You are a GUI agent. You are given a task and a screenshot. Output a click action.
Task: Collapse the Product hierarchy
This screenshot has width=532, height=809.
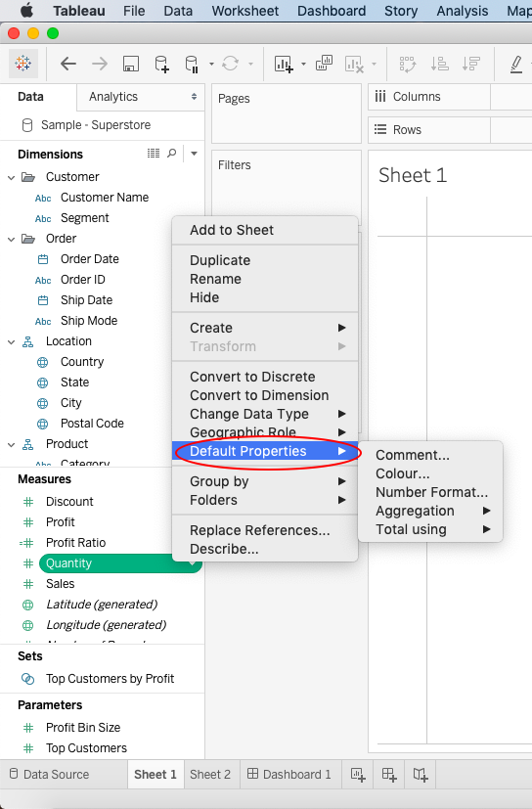(12, 445)
